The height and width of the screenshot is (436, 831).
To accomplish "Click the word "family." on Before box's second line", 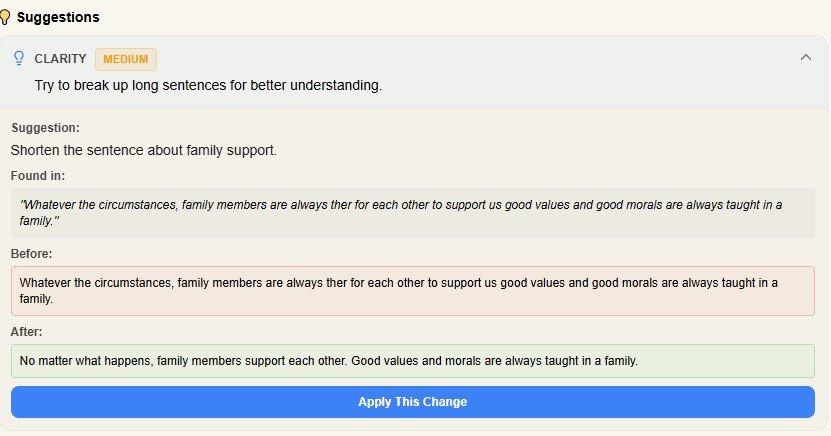I will [x=36, y=298].
